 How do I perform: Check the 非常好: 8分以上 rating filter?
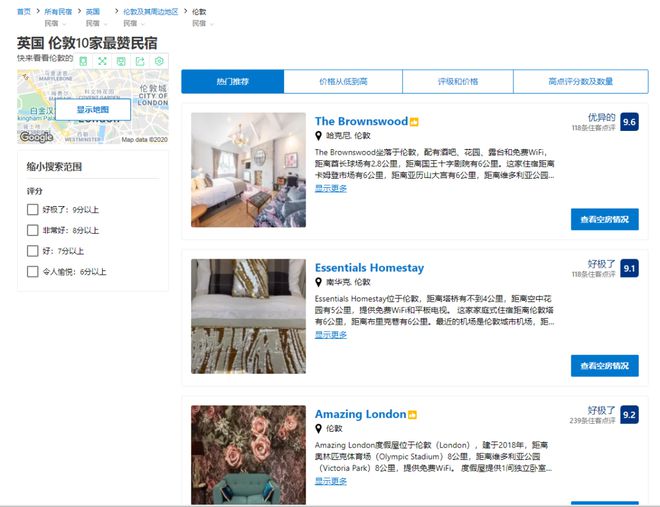point(32,230)
